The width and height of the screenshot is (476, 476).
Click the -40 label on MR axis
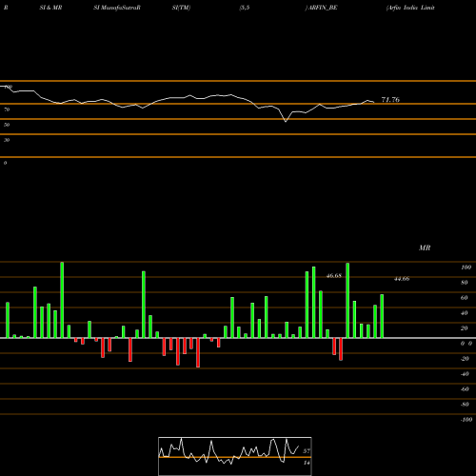point(465,374)
